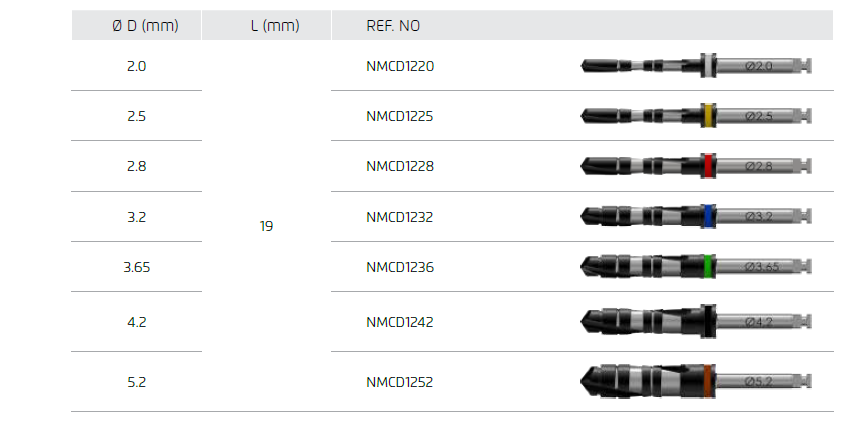
Task: Select reference number NMCD1228
Action: pyautogui.click(x=400, y=166)
